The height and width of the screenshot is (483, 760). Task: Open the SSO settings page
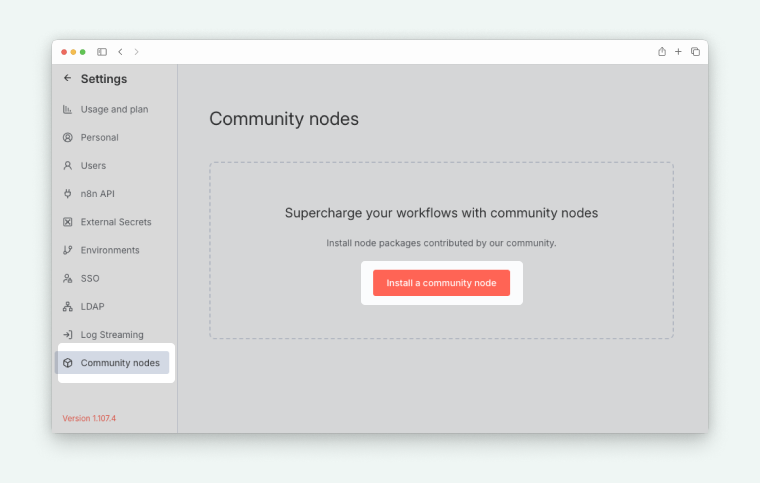click(90, 278)
